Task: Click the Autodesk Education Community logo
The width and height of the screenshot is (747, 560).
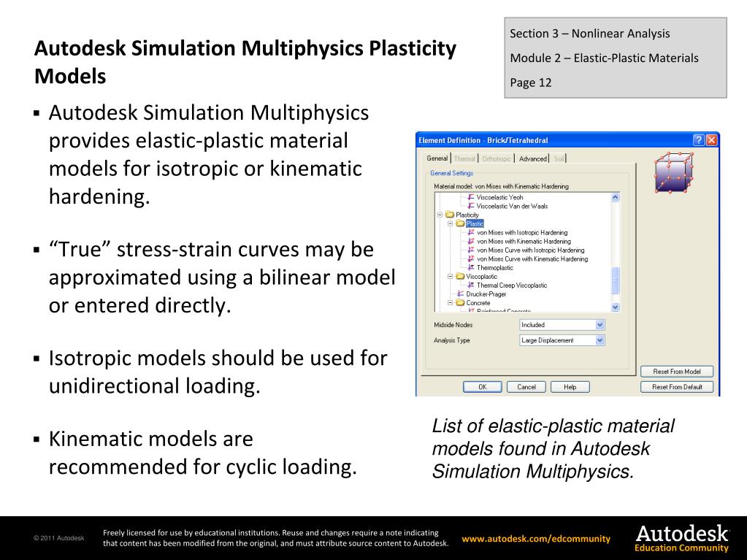Action: tap(682, 538)
